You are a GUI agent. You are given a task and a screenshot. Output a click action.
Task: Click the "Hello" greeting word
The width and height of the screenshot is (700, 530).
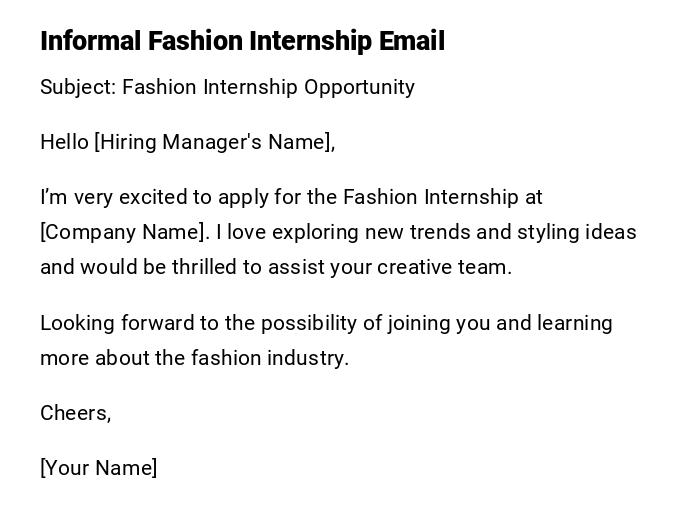[64, 142]
